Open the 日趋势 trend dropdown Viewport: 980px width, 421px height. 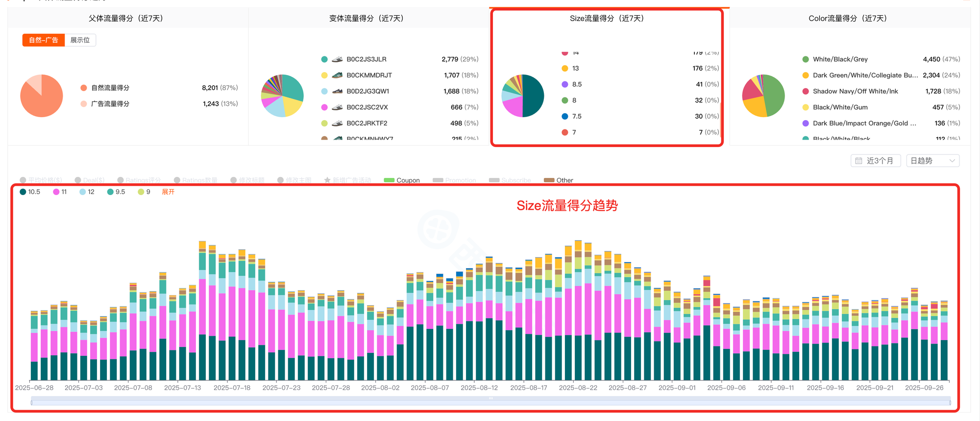pyautogui.click(x=932, y=161)
